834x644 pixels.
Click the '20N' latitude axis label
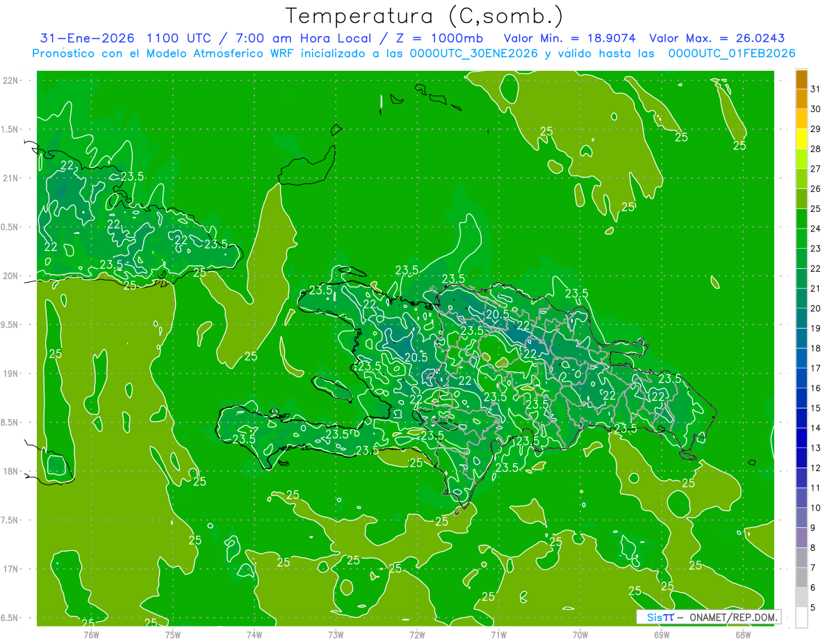[x=10, y=276]
